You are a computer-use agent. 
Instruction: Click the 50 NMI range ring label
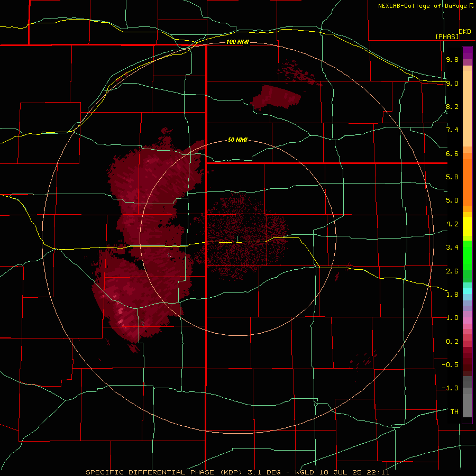[237, 140]
